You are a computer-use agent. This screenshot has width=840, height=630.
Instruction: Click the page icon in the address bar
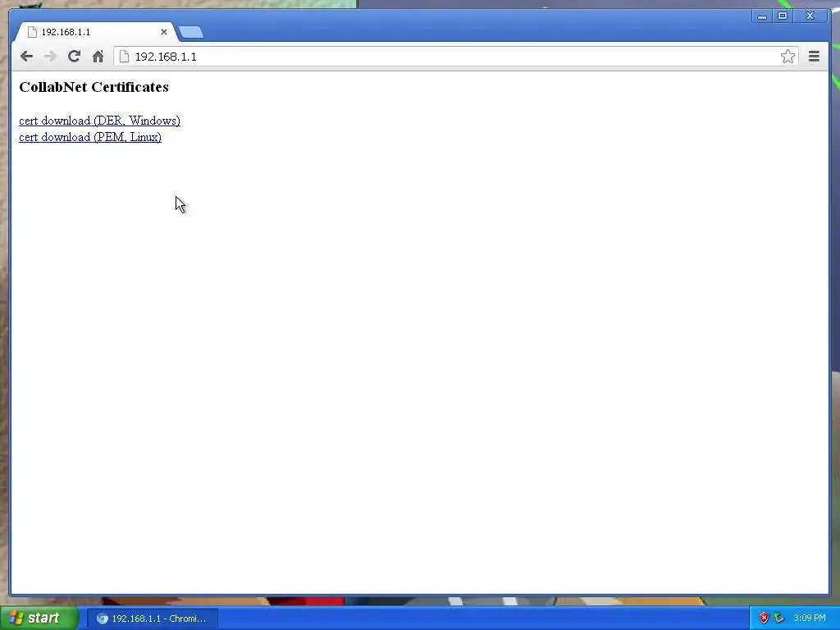tap(124, 57)
